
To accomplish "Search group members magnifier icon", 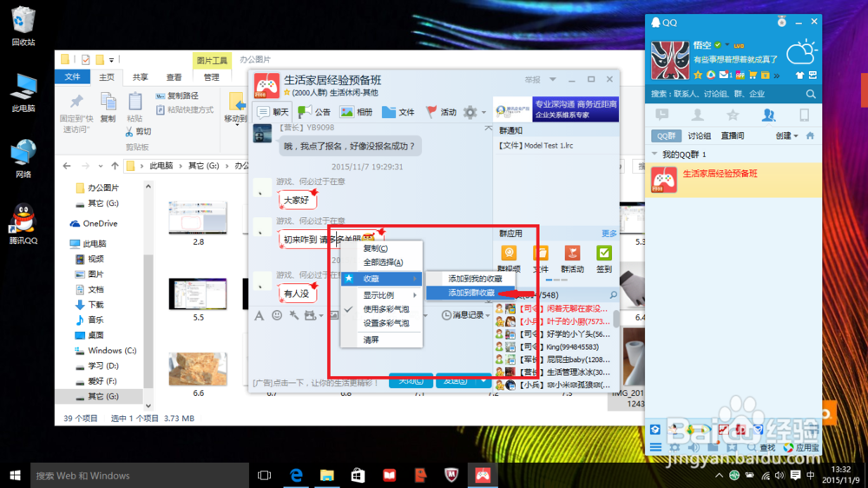I will coord(614,294).
